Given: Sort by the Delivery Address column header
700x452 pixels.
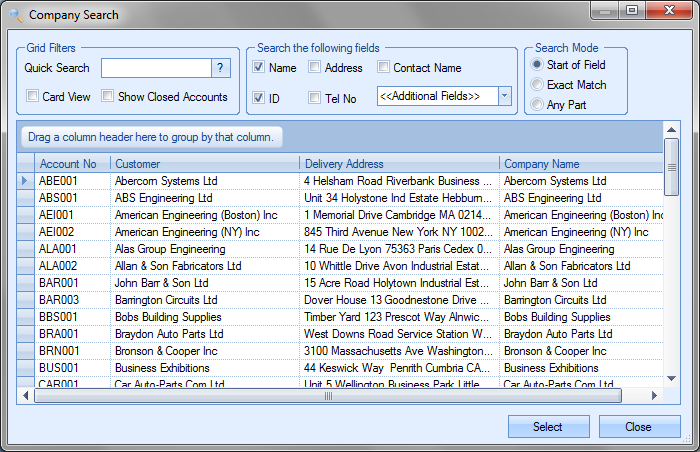Looking at the screenshot, I should tap(344, 164).
